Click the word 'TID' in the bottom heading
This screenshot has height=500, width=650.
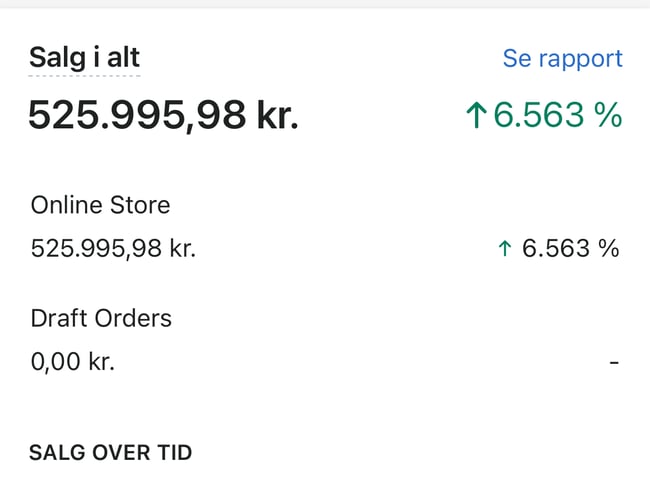(x=170, y=452)
